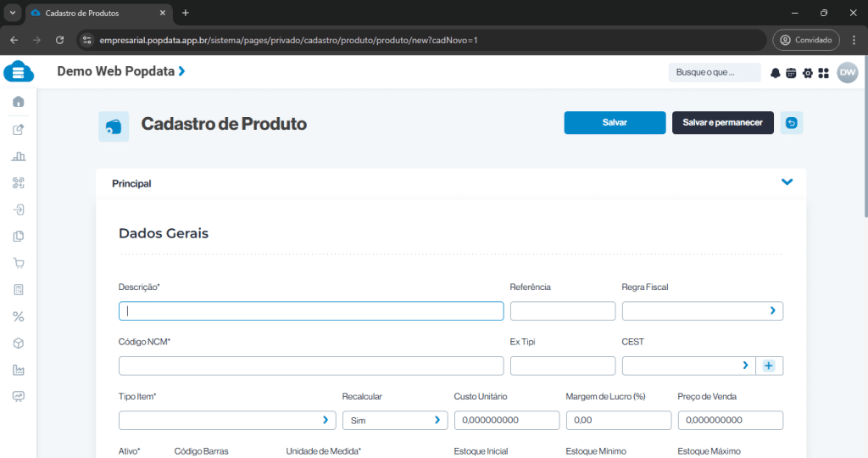Viewport: 868px width, 458px height.
Task: Open the DW user avatar menu
Action: coord(847,73)
